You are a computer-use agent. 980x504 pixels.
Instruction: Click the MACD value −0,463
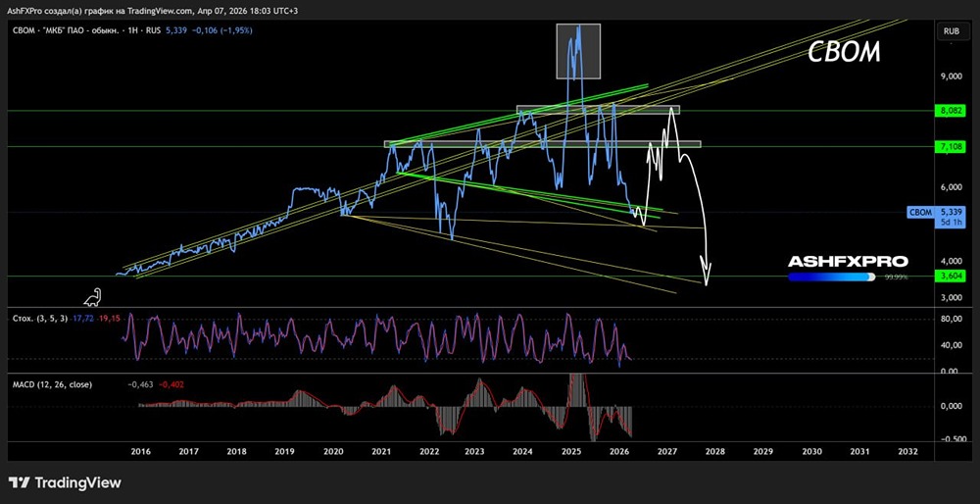pos(141,384)
